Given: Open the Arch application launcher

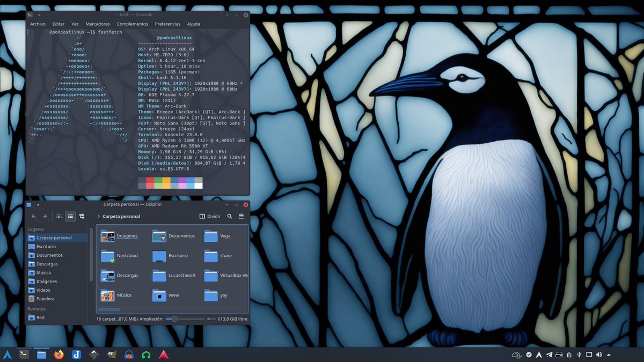Looking at the screenshot, I should (8, 354).
